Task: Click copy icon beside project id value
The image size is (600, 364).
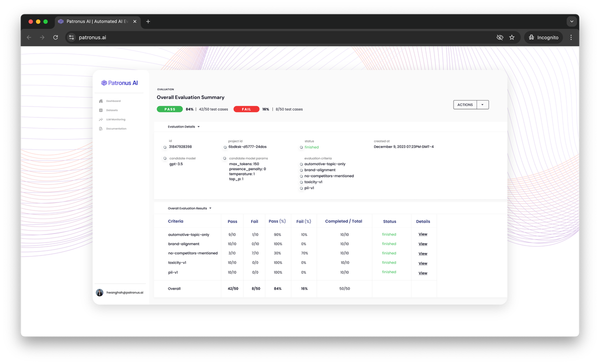Action: [225, 147]
